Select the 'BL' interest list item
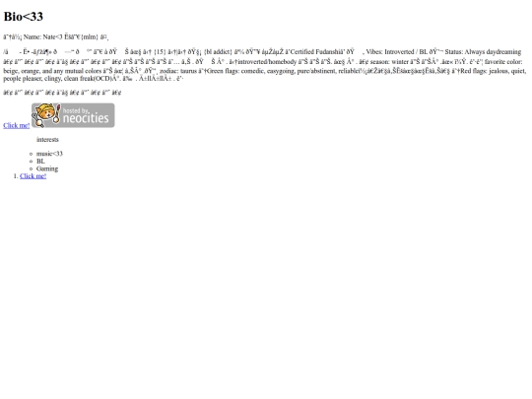532x399 pixels. point(40,162)
